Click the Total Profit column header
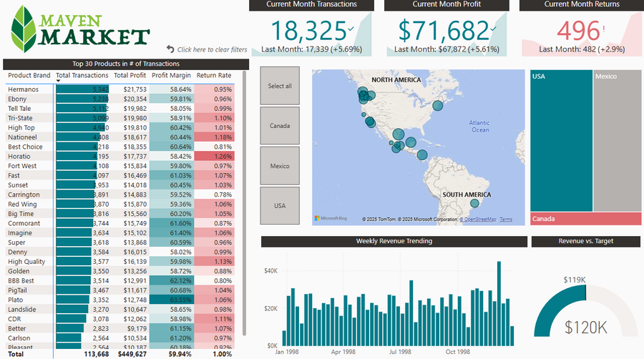This screenshot has width=644, height=359. [x=130, y=75]
